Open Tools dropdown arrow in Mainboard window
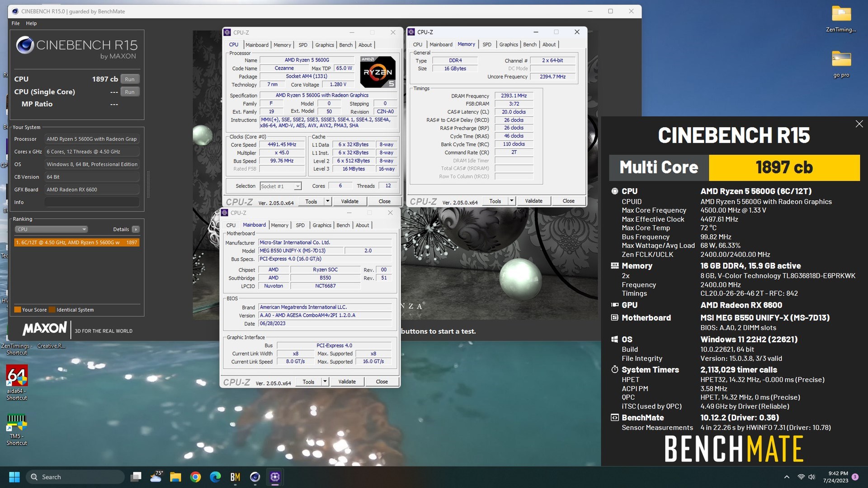868x488 pixels. [325, 381]
